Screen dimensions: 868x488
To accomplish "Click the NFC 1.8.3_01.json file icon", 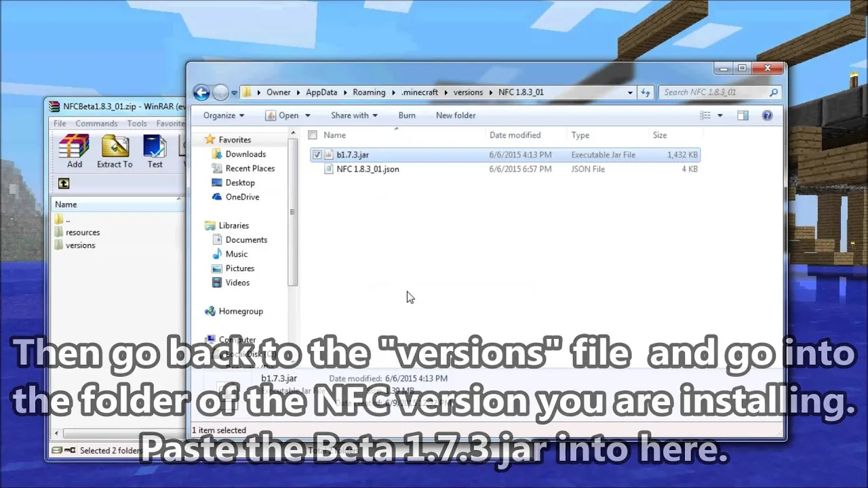I will coord(329,169).
